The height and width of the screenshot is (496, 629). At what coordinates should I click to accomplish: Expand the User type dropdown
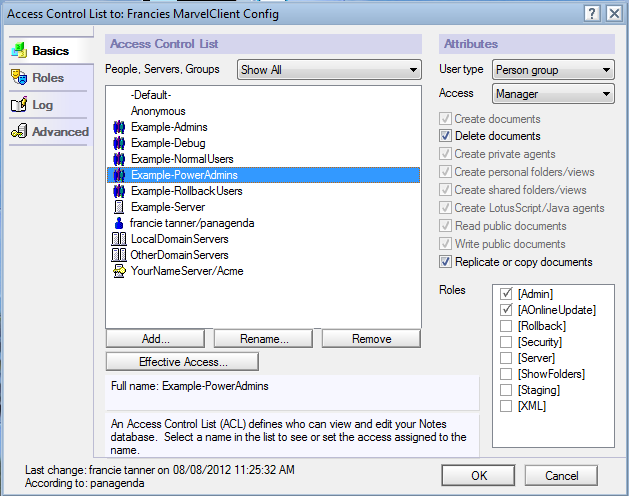(553, 70)
